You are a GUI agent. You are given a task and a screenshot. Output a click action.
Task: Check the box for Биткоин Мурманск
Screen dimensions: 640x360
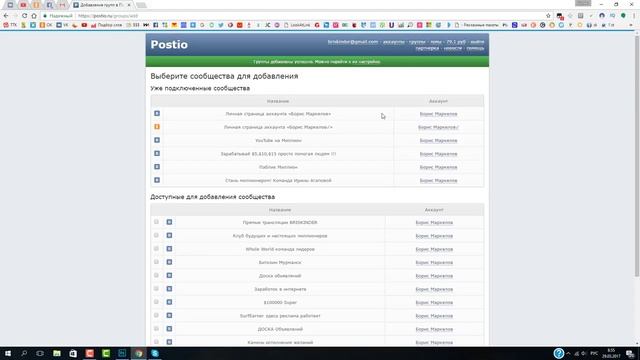(x=156, y=262)
